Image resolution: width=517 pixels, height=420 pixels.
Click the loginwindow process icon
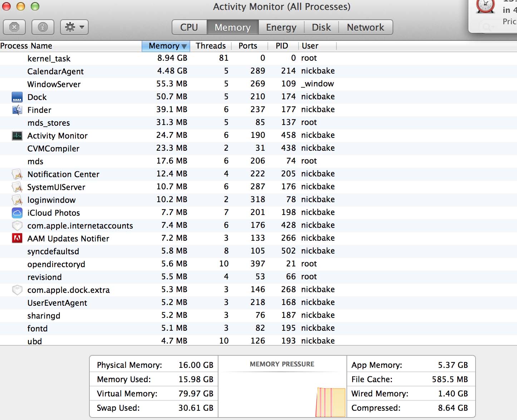pyautogui.click(x=17, y=200)
